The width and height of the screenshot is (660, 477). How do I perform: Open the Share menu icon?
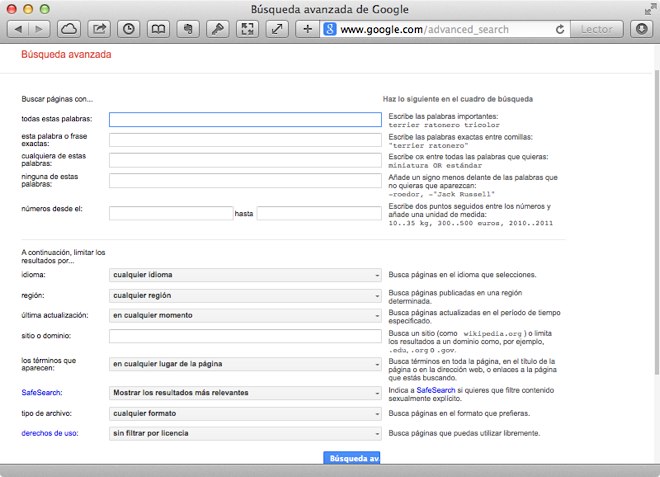coord(100,29)
